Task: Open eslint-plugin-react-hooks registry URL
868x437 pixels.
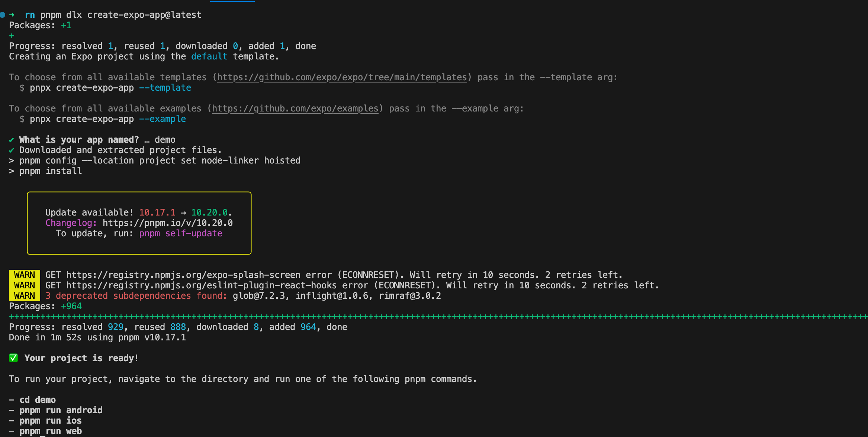Action: click(201, 285)
